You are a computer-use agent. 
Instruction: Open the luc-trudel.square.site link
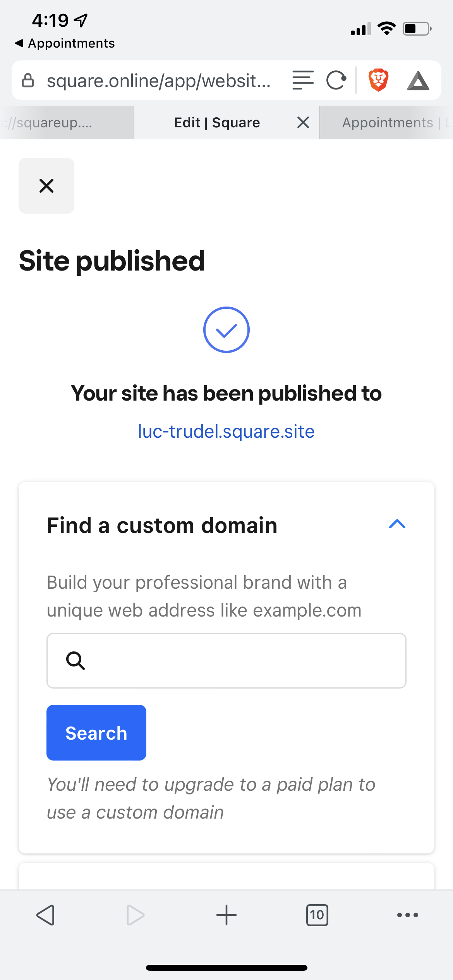[x=226, y=431]
